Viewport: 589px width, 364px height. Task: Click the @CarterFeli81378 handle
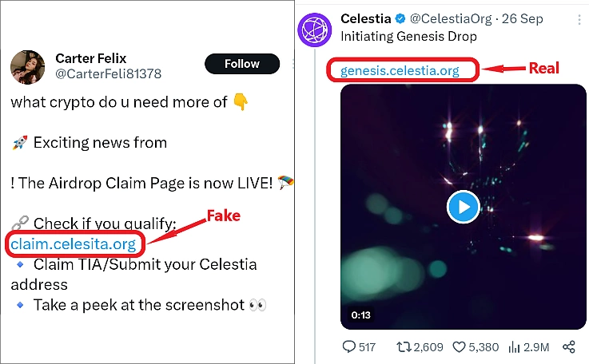pyautogui.click(x=108, y=74)
